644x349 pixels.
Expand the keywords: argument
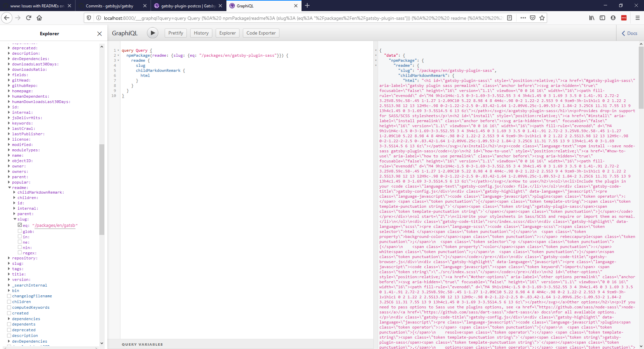click(x=9, y=123)
